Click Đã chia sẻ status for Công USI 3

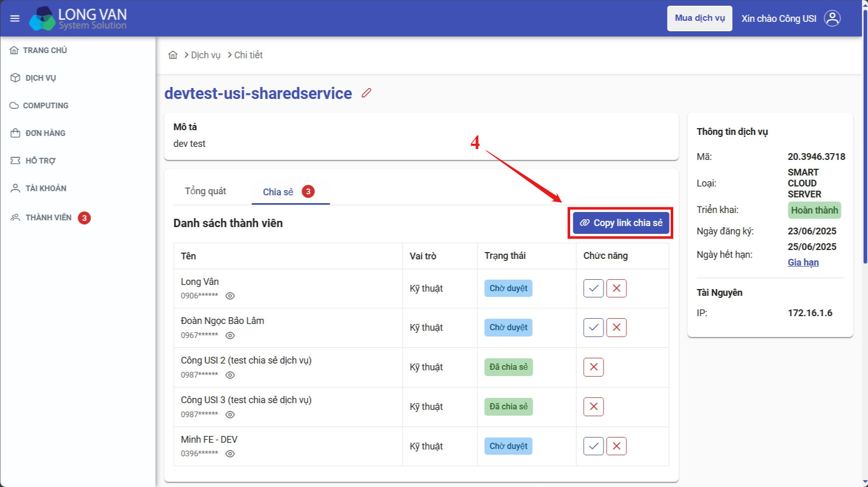click(508, 407)
